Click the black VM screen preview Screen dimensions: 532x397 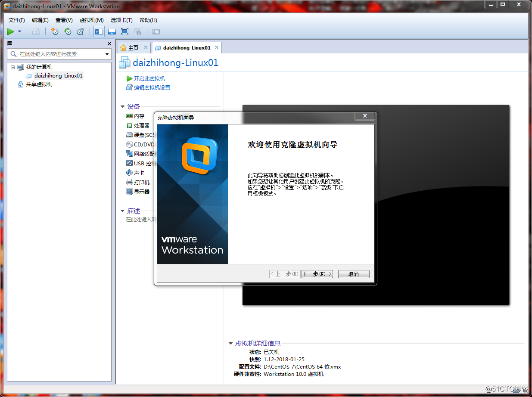(x=376, y=205)
